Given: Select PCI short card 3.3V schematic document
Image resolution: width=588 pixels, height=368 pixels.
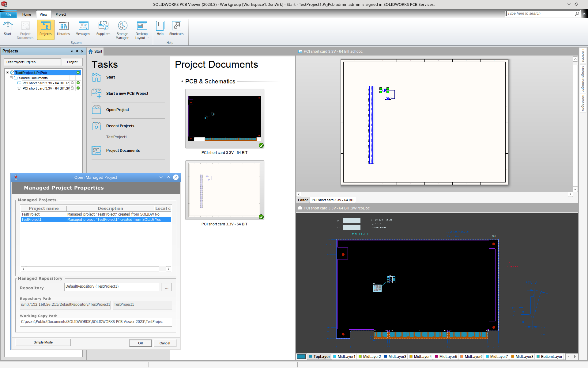Looking at the screenshot, I should pos(46,83).
